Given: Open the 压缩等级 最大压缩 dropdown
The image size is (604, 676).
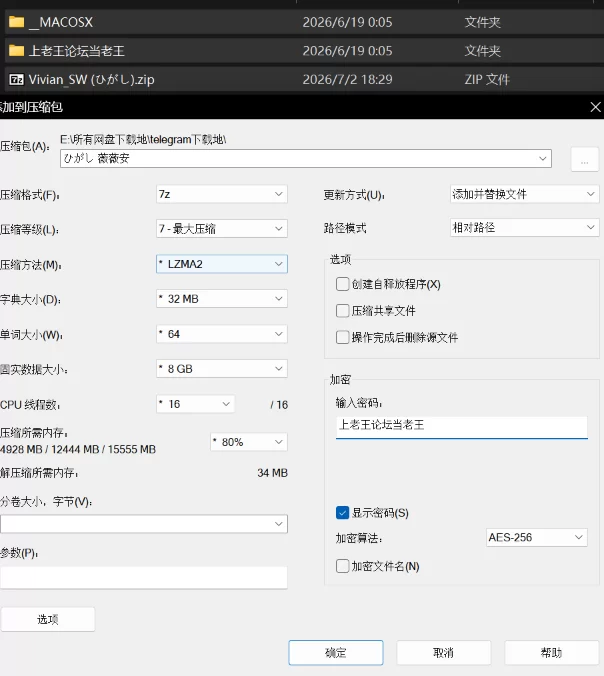Looking at the screenshot, I should (222, 228).
